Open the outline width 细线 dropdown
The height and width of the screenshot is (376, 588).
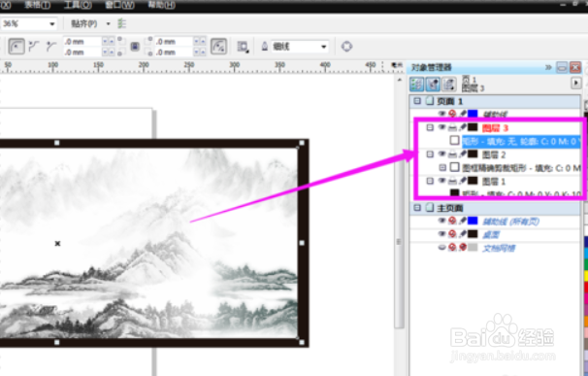[324, 47]
